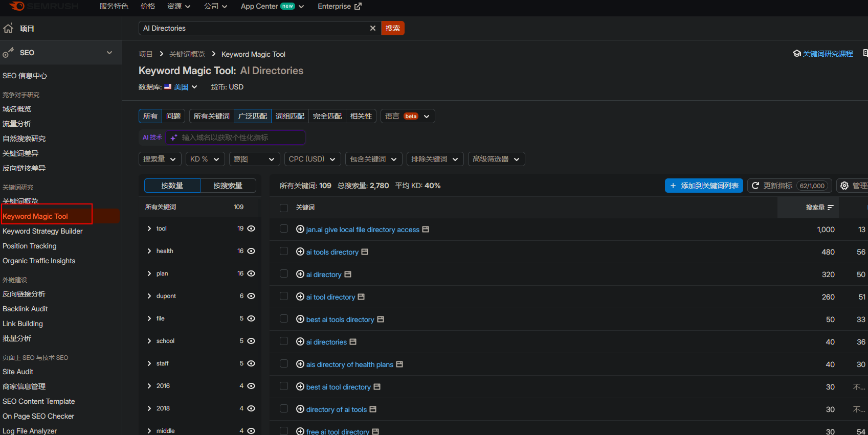This screenshot has width=868, height=435.
Task: Click the 添加到关键词列表 button
Action: [x=704, y=186]
